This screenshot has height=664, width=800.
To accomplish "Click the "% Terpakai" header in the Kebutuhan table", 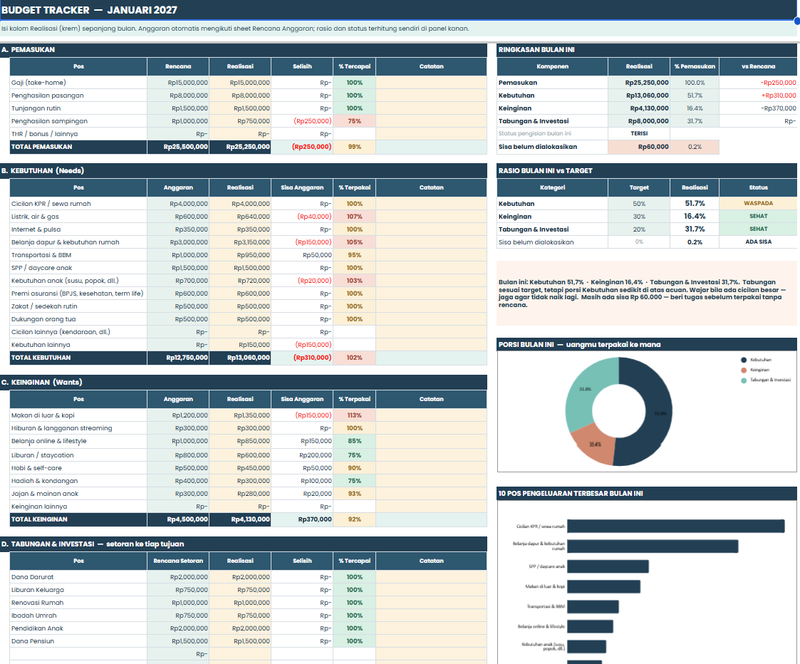I will tap(354, 187).
